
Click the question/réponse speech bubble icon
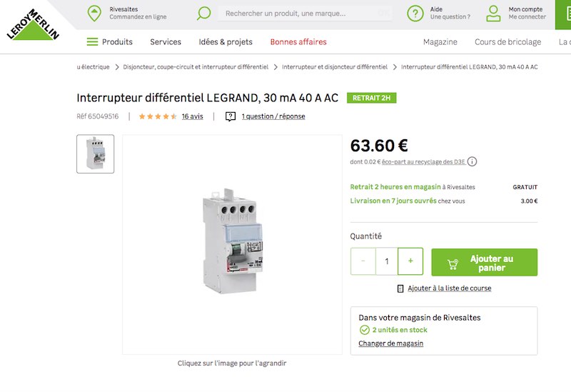230,116
